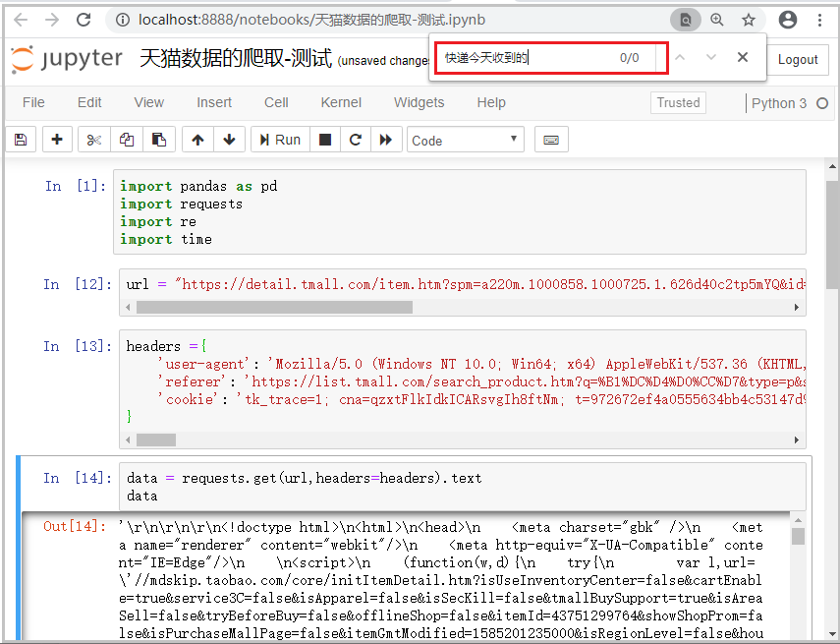The width and height of the screenshot is (840, 644).
Task: Open the Code cell type dropdown
Action: [x=465, y=140]
